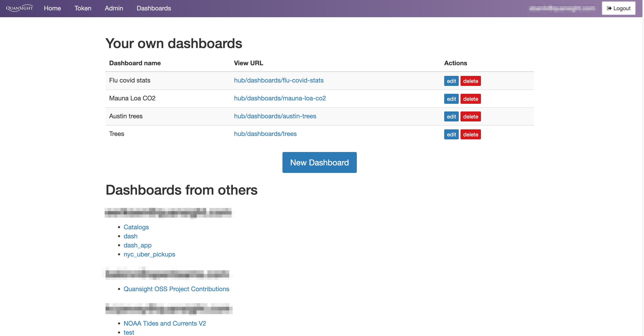Image resolution: width=644 pixels, height=336 pixels.
Task: Open the NOAA Tides and Currents V2 dashboard
Action: 165,323
